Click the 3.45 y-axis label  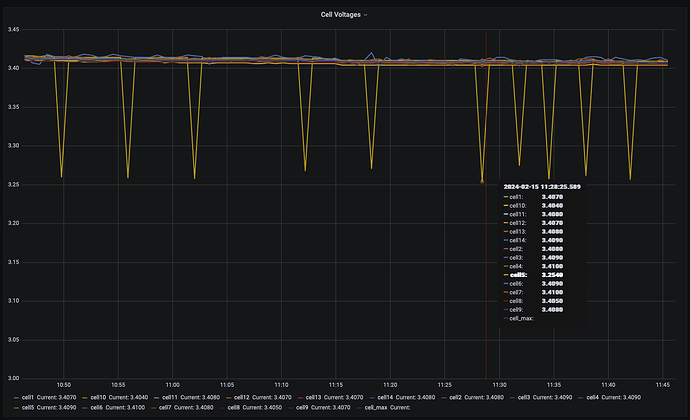click(13, 29)
